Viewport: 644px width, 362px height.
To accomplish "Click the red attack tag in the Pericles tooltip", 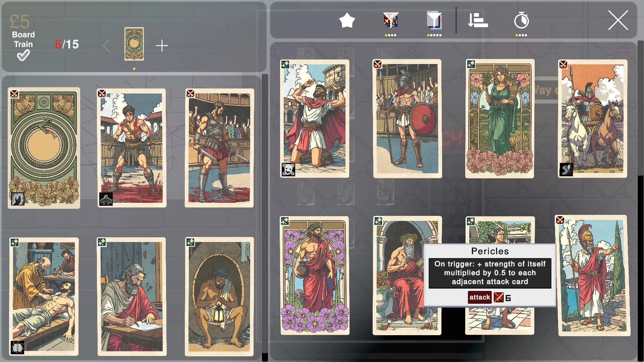I will click(x=480, y=297).
